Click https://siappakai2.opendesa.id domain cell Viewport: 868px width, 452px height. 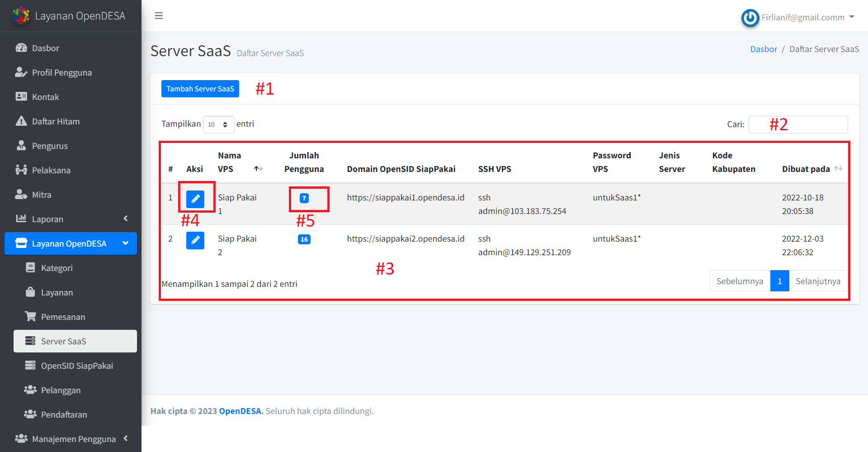click(406, 239)
